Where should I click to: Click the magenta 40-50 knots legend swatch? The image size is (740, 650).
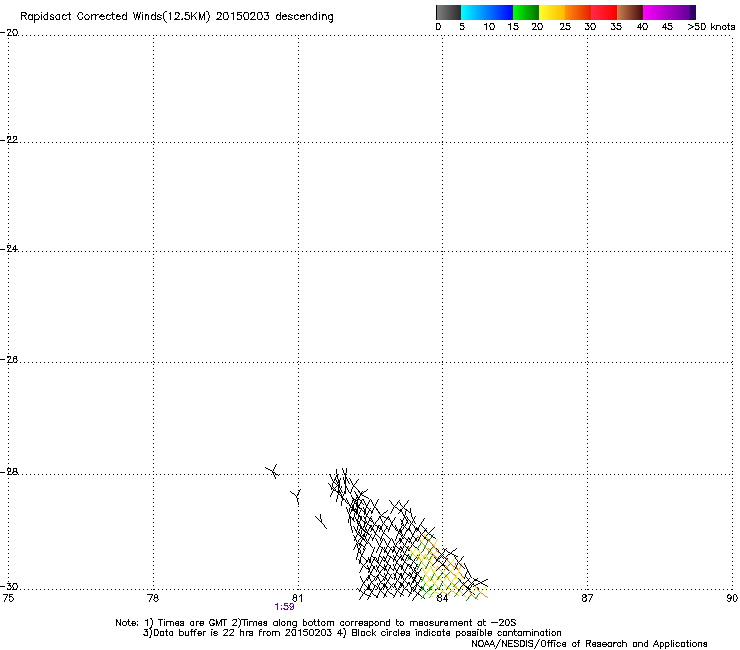(x=669, y=12)
